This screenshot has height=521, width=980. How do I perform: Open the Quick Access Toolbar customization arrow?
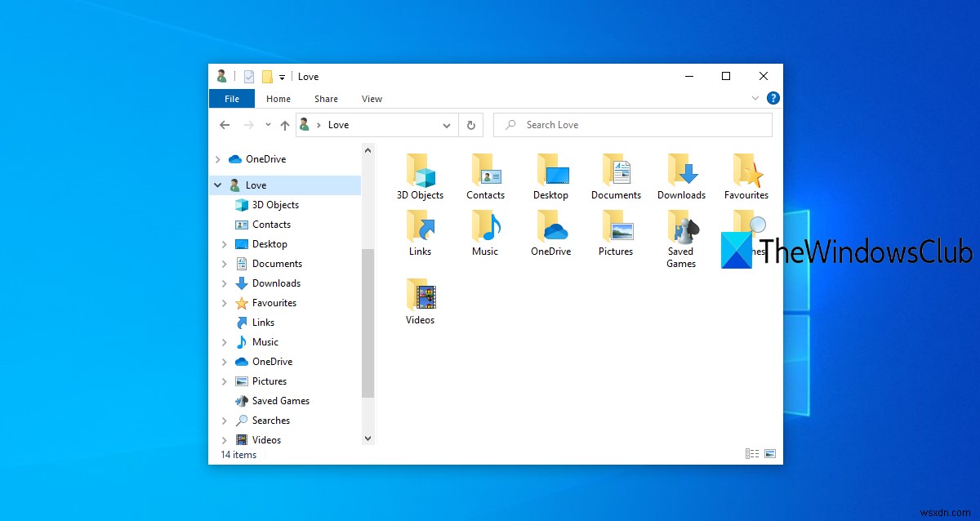tap(282, 76)
